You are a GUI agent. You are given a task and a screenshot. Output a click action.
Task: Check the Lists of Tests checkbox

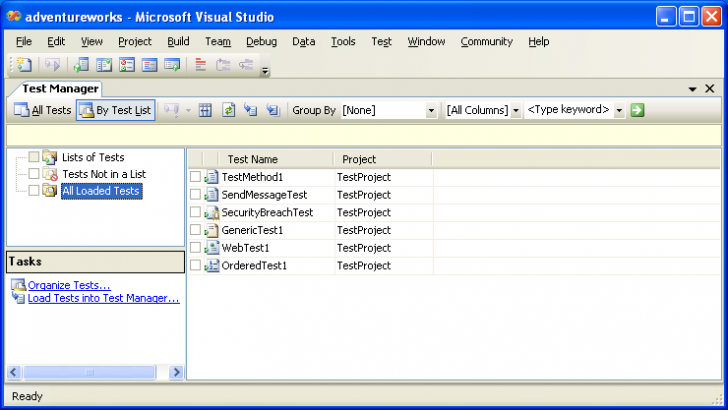pos(34,157)
